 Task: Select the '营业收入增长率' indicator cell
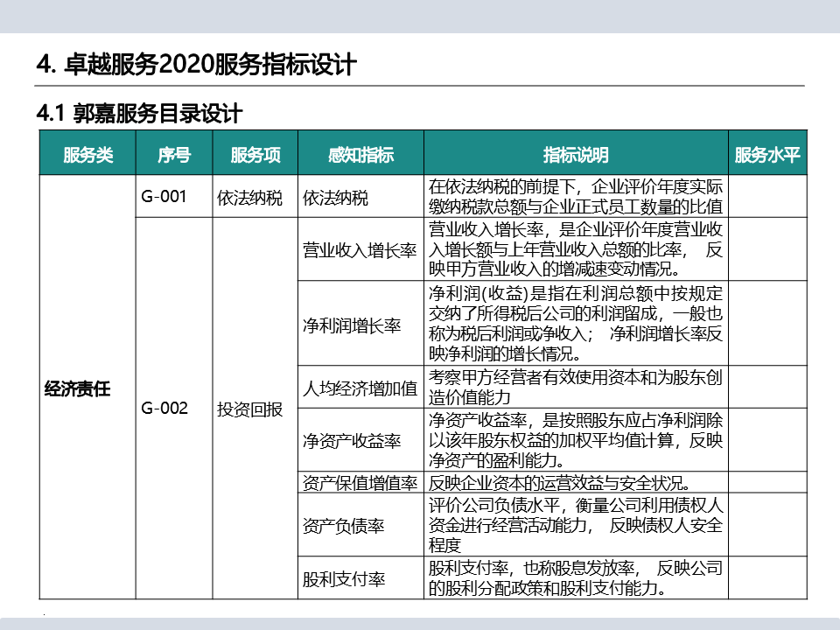360,249
